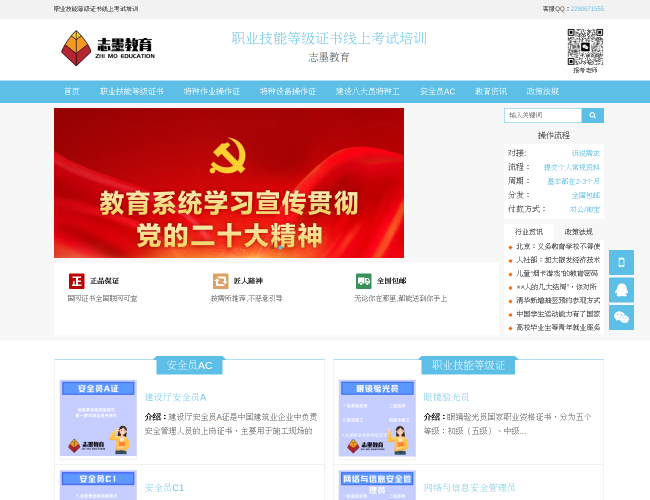Open news item starting 清华新增
This screenshot has height=500, width=650.
click(x=558, y=301)
